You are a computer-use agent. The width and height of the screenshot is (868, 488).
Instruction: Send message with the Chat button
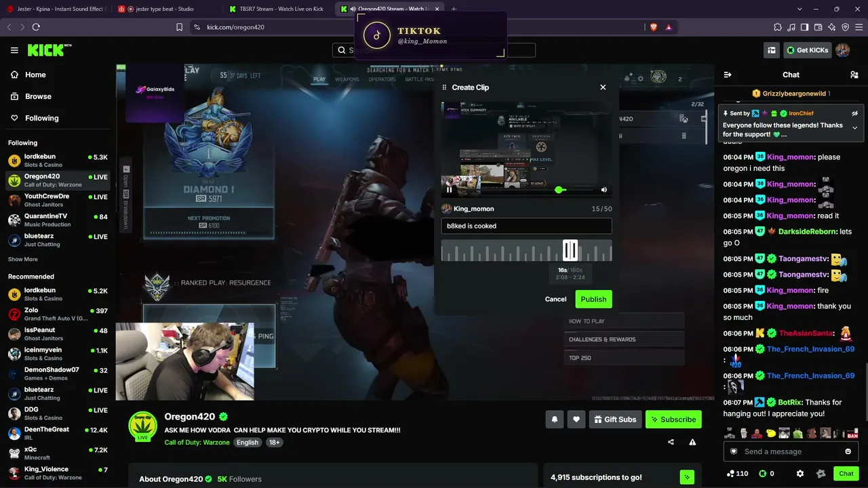pos(846,474)
